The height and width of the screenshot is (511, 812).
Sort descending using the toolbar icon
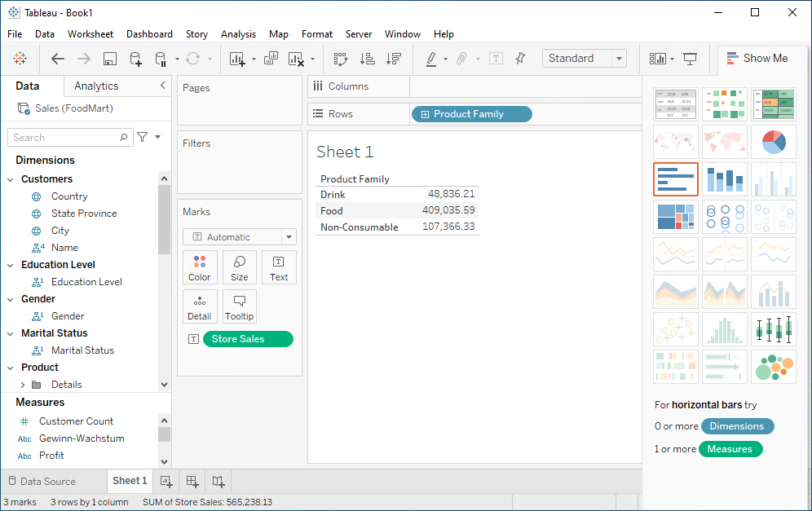click(x=394, y=59)
